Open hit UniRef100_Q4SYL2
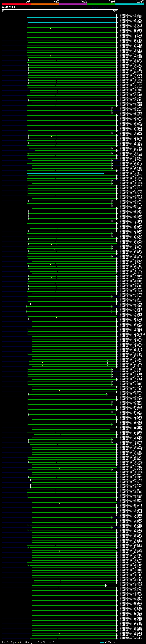The image size is (146, 644). point(131,311)
